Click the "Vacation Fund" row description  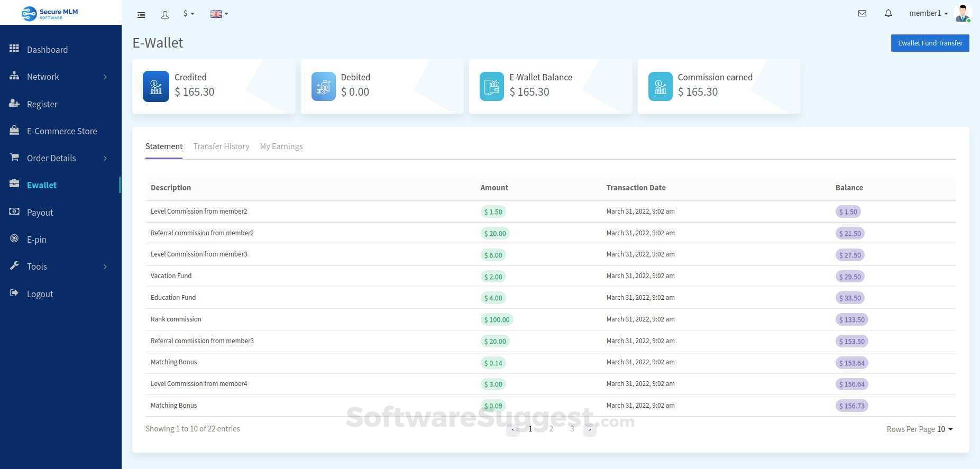pyautogui.click(x=171, y=276)
